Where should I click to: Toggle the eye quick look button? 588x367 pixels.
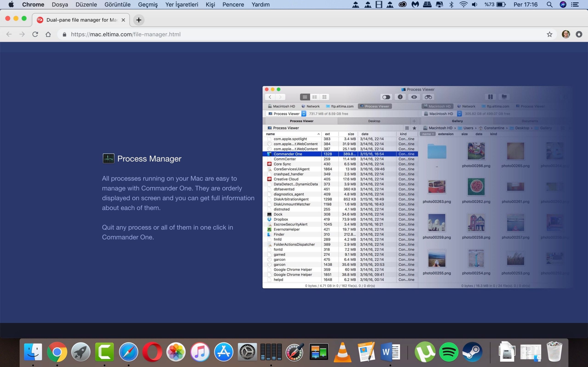(414, 97)
